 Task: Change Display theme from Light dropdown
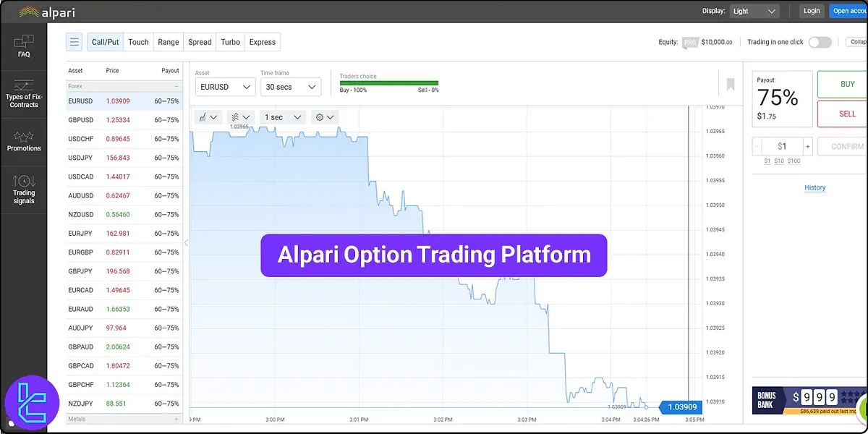754,11
